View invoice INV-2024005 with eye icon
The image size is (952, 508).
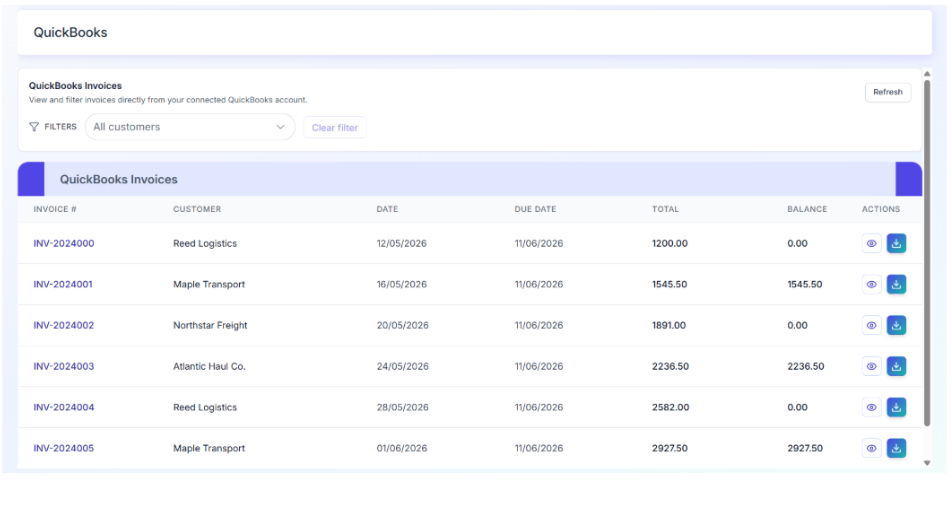point(871,448)
